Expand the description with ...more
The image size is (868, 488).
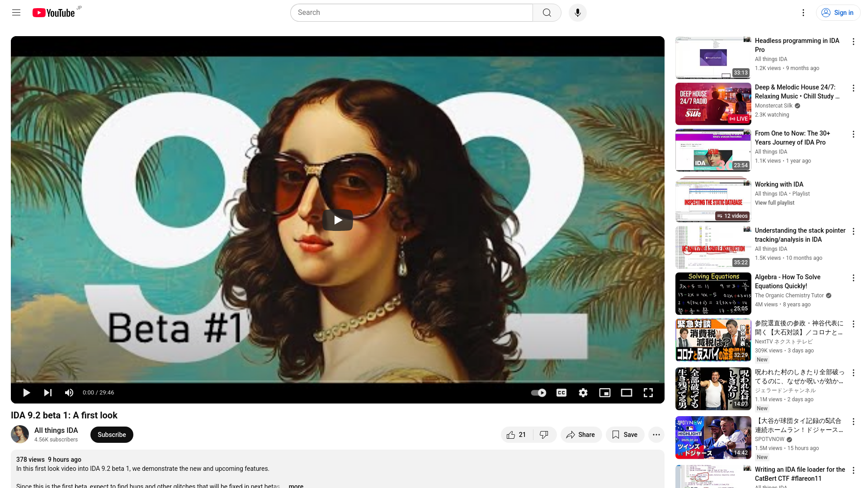pyautogui.click(x=296, y=486)
